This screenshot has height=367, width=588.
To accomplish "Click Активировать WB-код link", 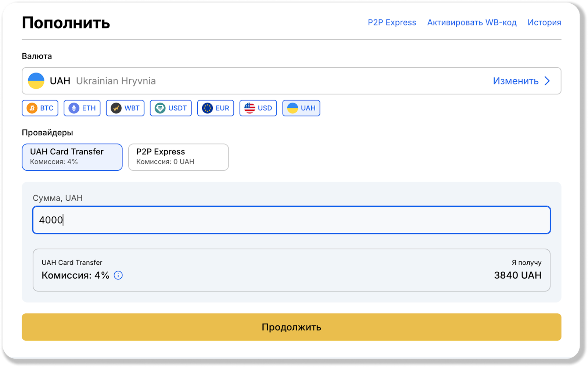I will pos(472,22).
